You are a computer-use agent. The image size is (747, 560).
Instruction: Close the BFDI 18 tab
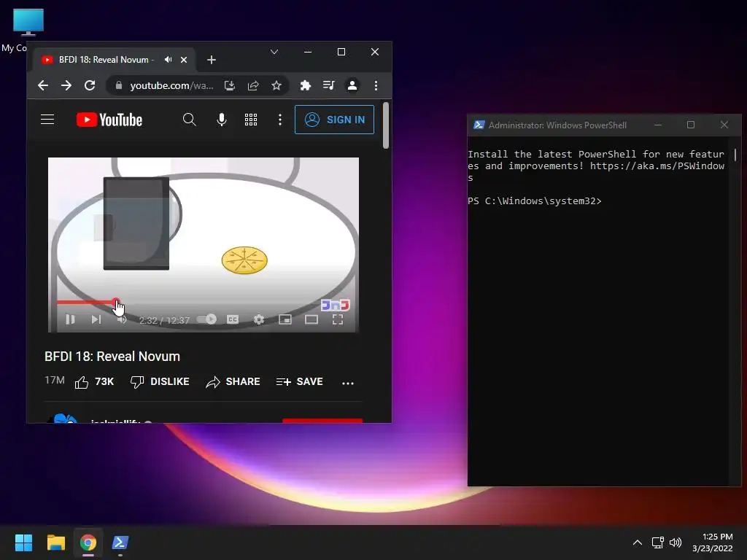[184, 60]
